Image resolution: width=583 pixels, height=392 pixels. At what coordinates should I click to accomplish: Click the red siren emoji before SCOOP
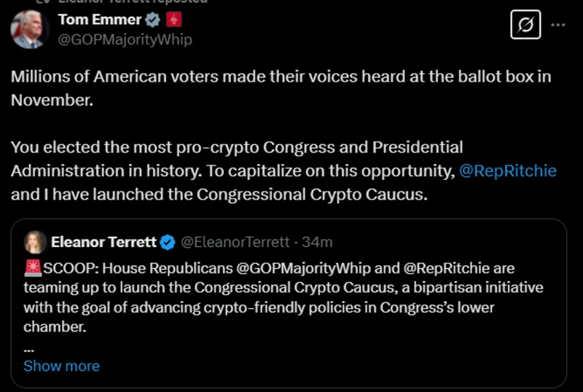click(33, 267)
